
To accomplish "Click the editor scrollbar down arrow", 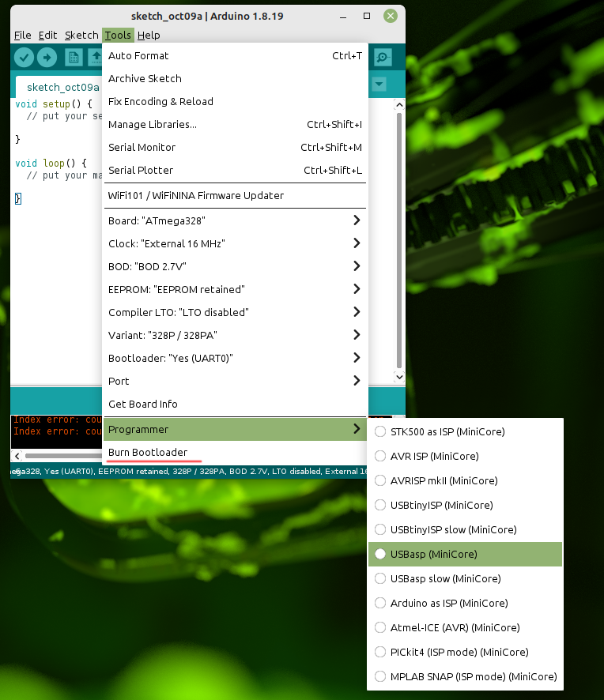I will tap(399, 377).
